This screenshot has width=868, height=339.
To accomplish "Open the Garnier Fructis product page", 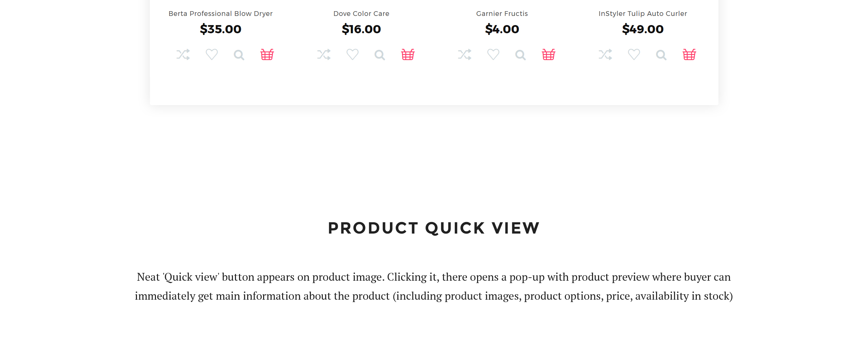I will (502, 14).
